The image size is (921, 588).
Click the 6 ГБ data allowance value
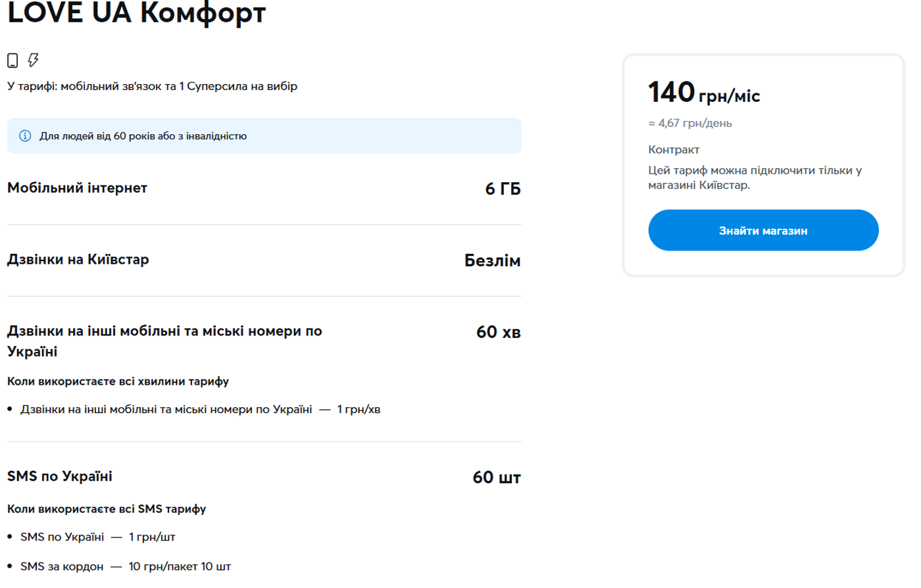click(x=503, y=189)
